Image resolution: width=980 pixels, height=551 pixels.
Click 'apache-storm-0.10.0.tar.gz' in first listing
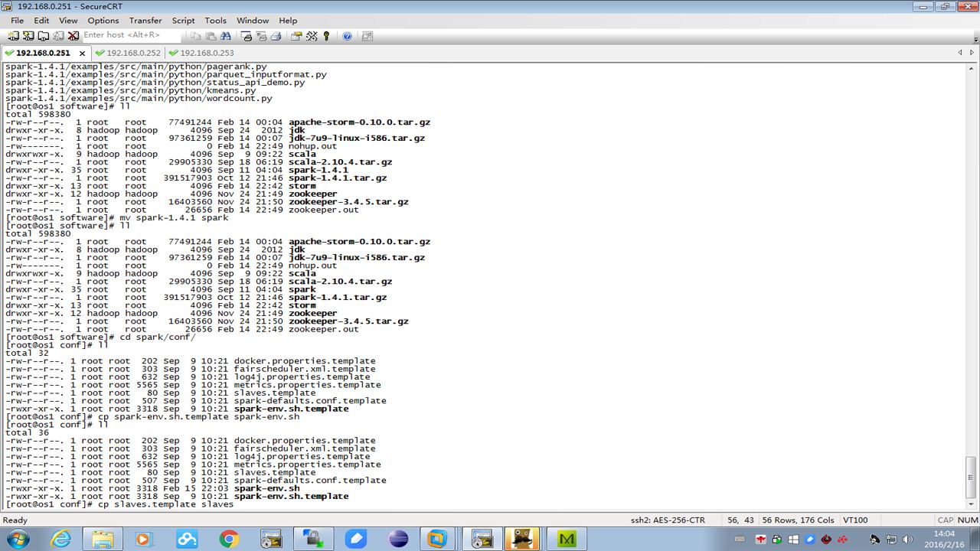pos(359,122)
